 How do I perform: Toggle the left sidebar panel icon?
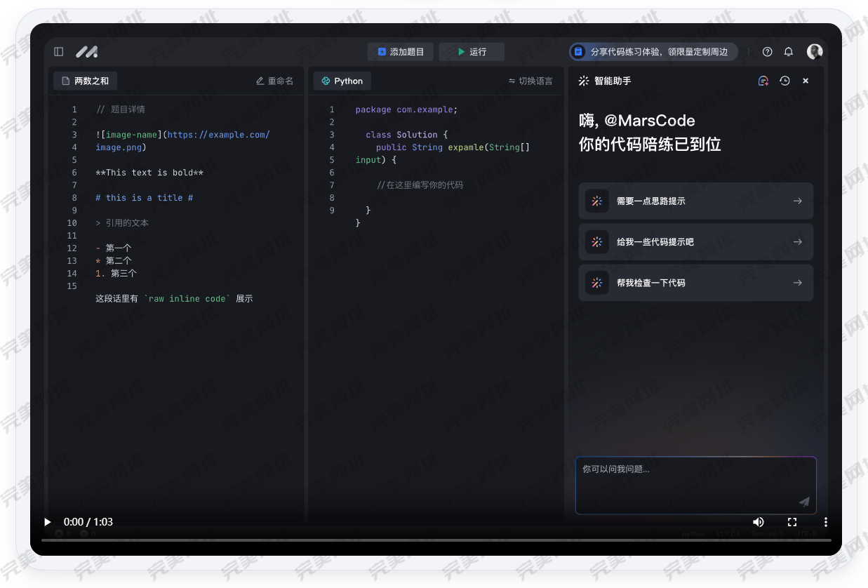point(59,52)
